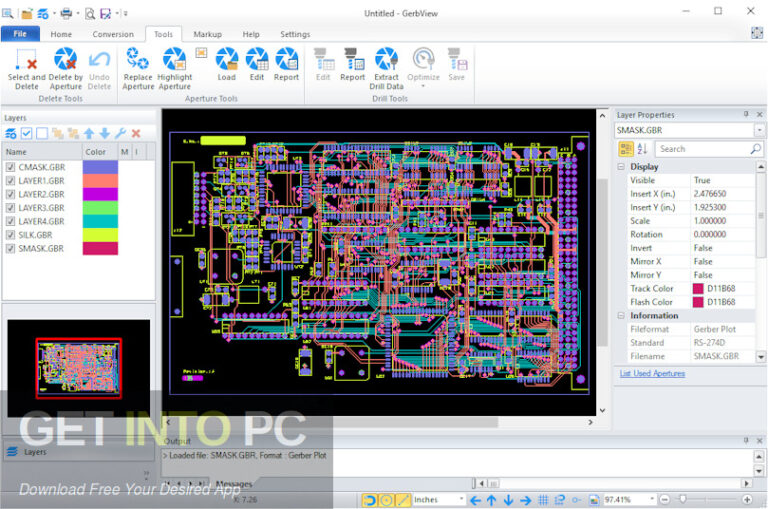Open Print Preview from quick access toolbar
768x509 pixels.
90,13
